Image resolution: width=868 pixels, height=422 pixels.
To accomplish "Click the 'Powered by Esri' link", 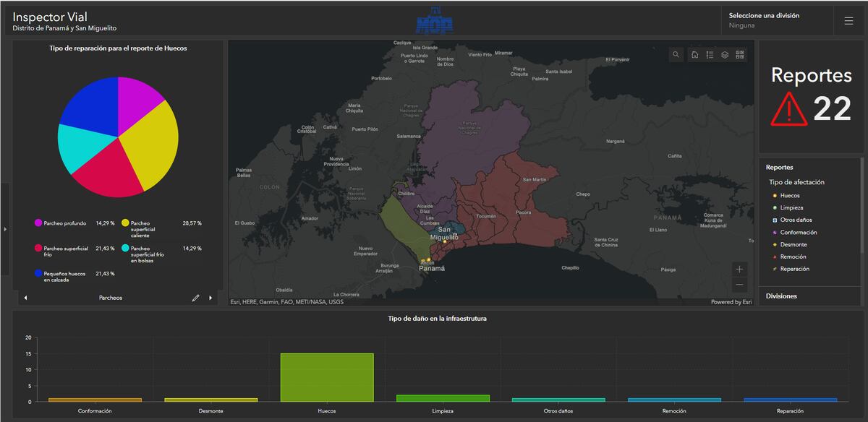I will pyautogui.click(x=731, y=302).
